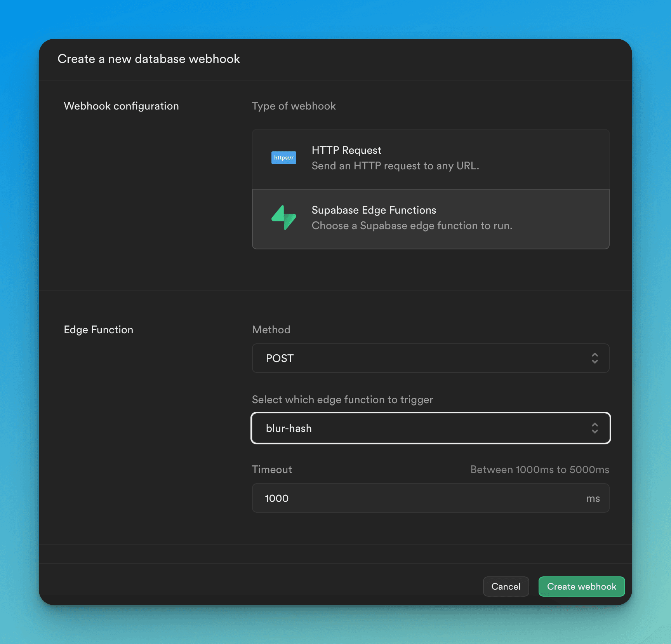This screenshot has height=644, width=671.
Task: Open the Method POST dropdown
Action: point(431,358)
